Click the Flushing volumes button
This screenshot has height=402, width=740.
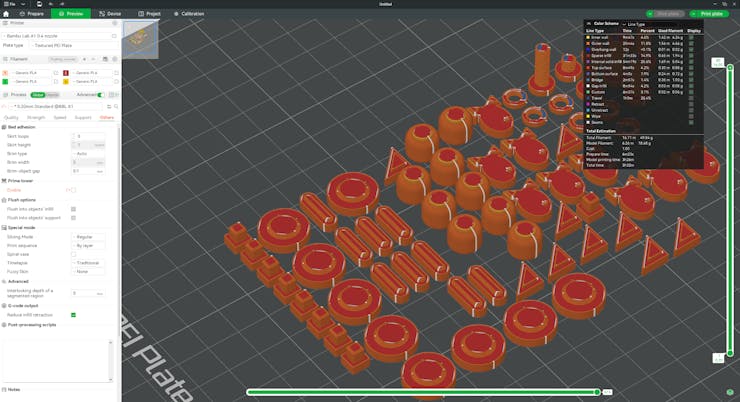pyautogui.click(x=63, y=59)
